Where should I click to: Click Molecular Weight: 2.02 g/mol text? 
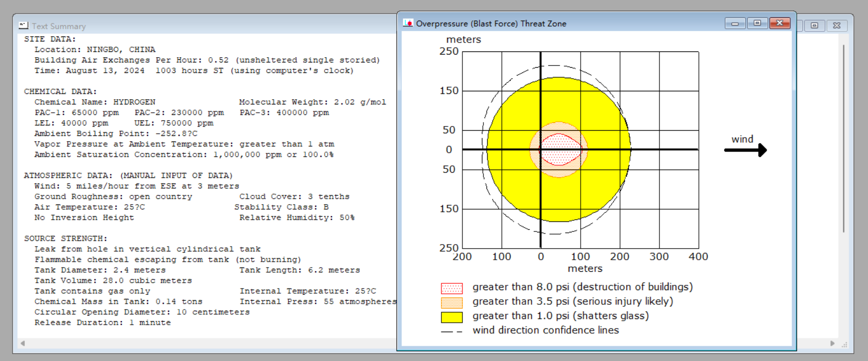[313, 102]
